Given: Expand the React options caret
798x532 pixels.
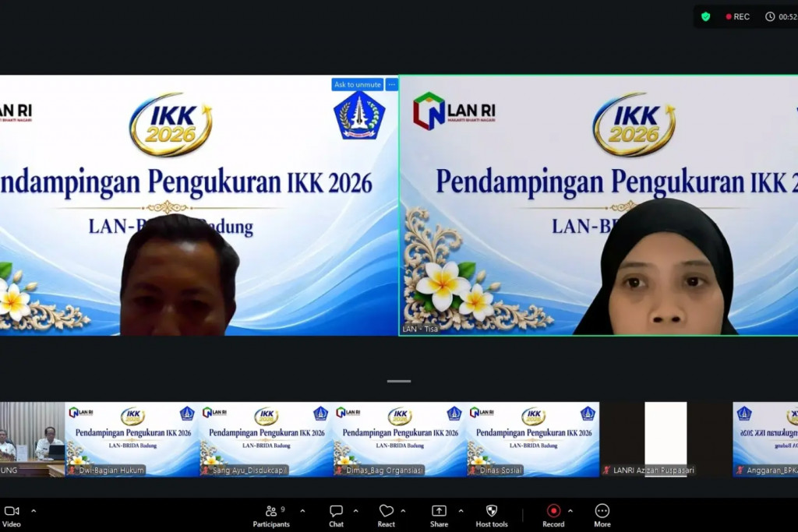Looking at the screenshot, I should click(x=403, y=511).
